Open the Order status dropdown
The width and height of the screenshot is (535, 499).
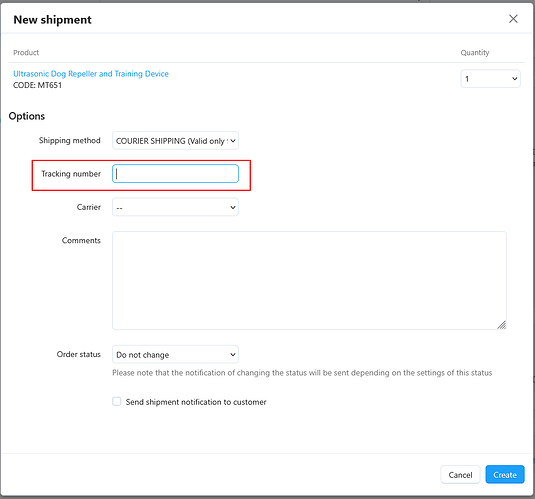pyautogui.click(x=175, y=355)
